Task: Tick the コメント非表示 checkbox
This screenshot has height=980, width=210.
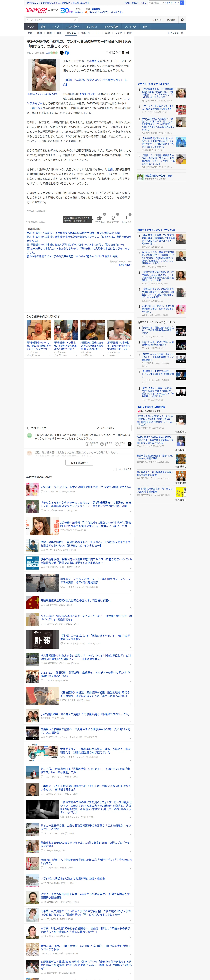Action: point(115,469)
